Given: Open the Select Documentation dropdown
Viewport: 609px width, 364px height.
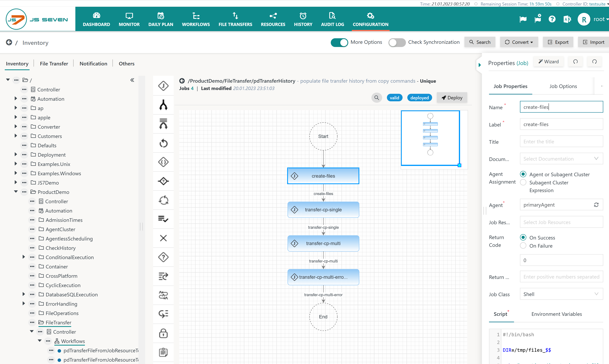Looking at the screenshot, I should [x=561, y=159].
